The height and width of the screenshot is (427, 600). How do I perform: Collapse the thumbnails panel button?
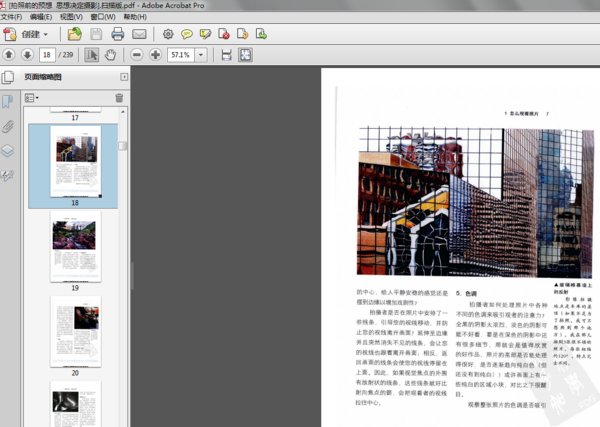(x=124, y=77)
